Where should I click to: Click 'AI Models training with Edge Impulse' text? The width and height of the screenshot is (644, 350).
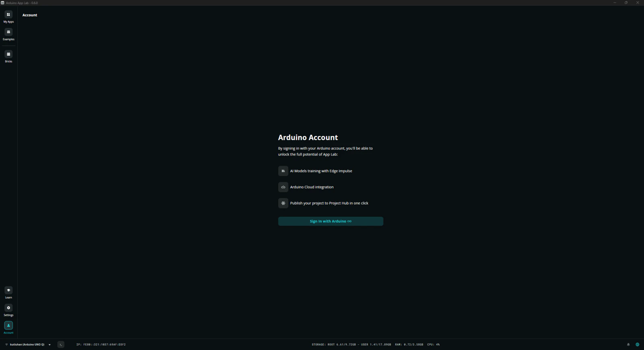321,171
